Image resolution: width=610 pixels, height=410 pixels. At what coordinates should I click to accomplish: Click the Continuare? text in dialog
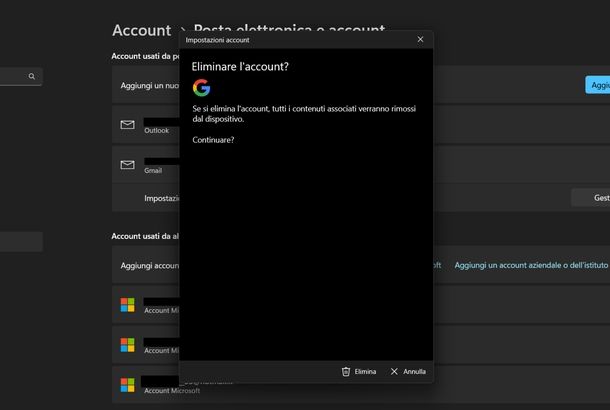tap(213, 140)
